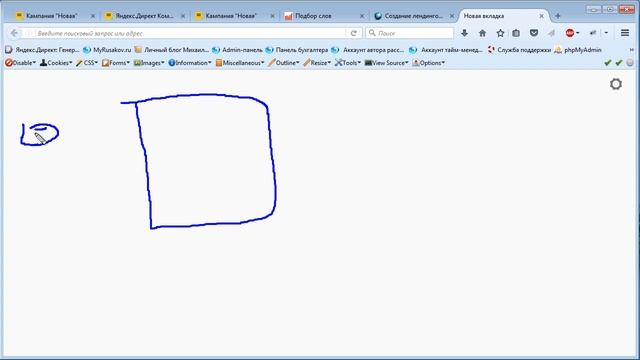
Task: Focus the address bar input field
Action: pos(190,33)
